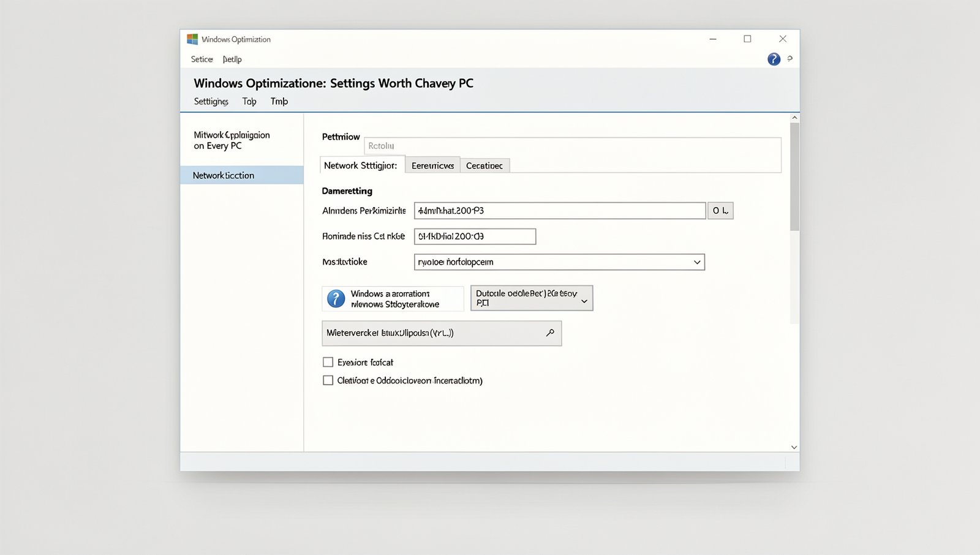Screen dimensions: 980x555
Task: Enable the Eyeviore fcofcat checkbox
Action: point(328,362)
